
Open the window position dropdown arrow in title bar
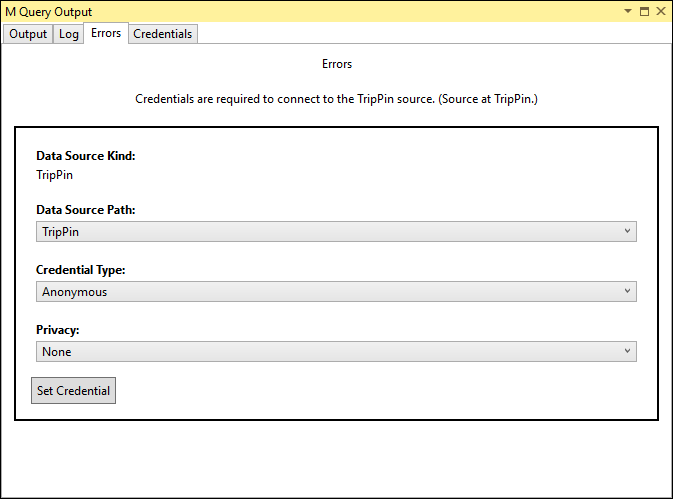click(628, 11)
